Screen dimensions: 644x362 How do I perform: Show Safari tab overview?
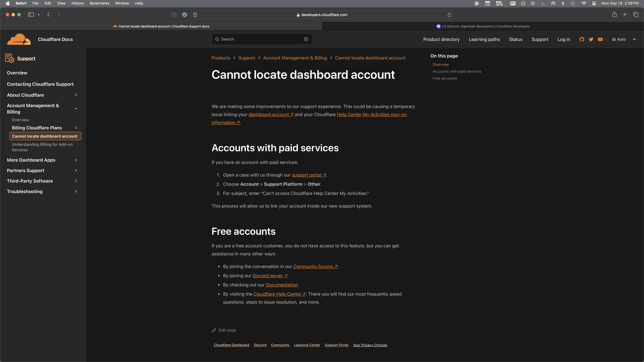[x=636, y=15]
